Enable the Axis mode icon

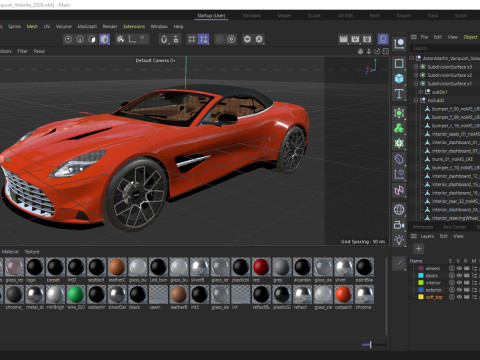pos(132,39)
